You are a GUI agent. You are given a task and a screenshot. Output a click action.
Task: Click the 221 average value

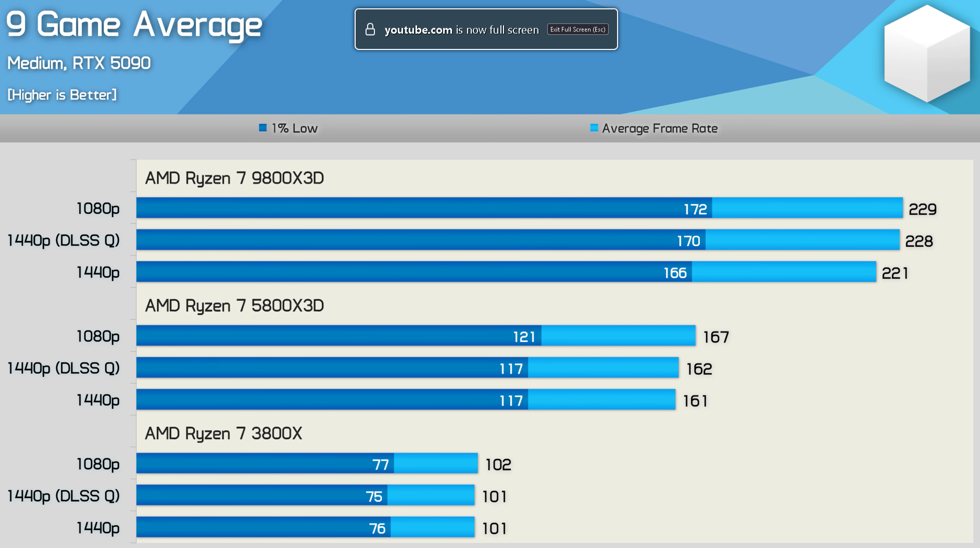coord(895,273)
